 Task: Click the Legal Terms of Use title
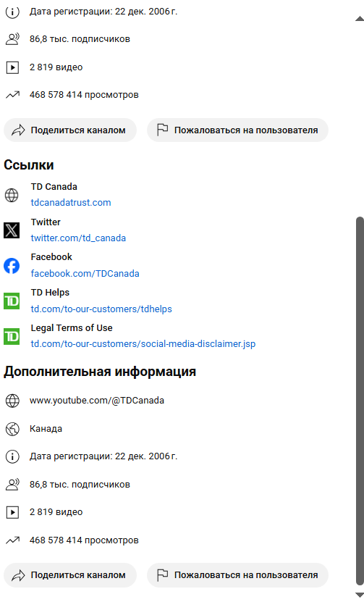click(x=72, y=328)
